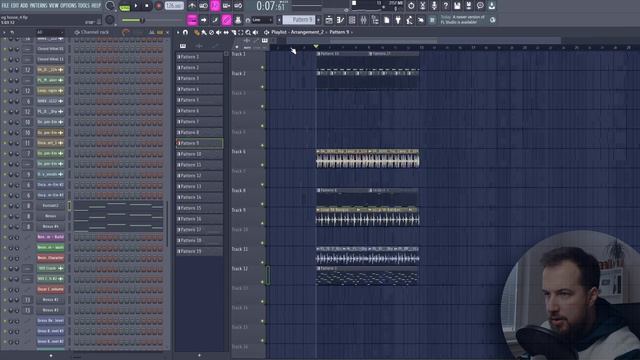640x360 pixels.
Task: Select the Playlist zoom magnifier tool
Action: [248, 32]
